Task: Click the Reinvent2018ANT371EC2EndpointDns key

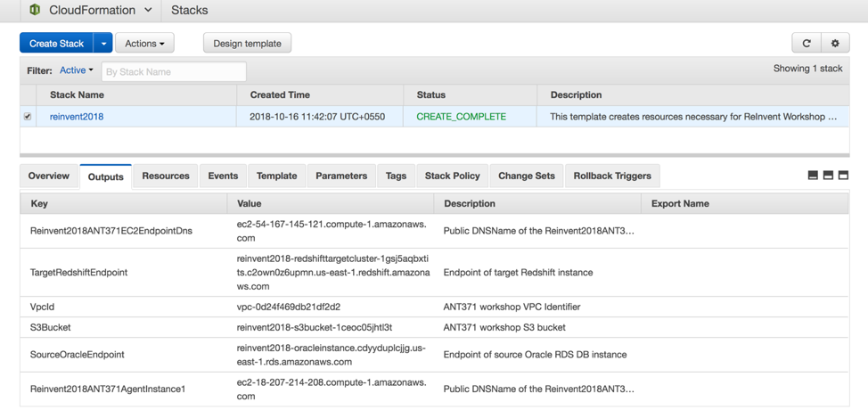Action: [x=111, y=231]
